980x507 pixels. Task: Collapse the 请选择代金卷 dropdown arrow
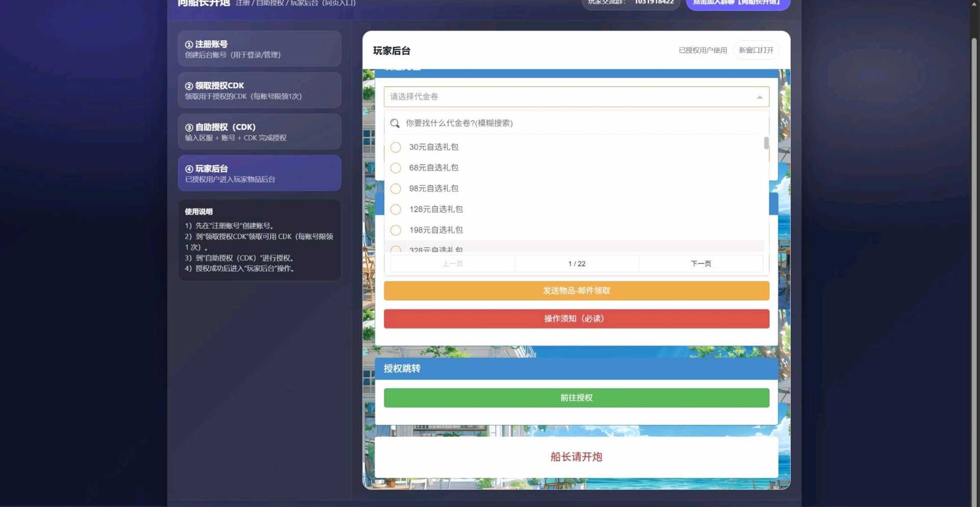pyautogui.click(x=760, y=96)
